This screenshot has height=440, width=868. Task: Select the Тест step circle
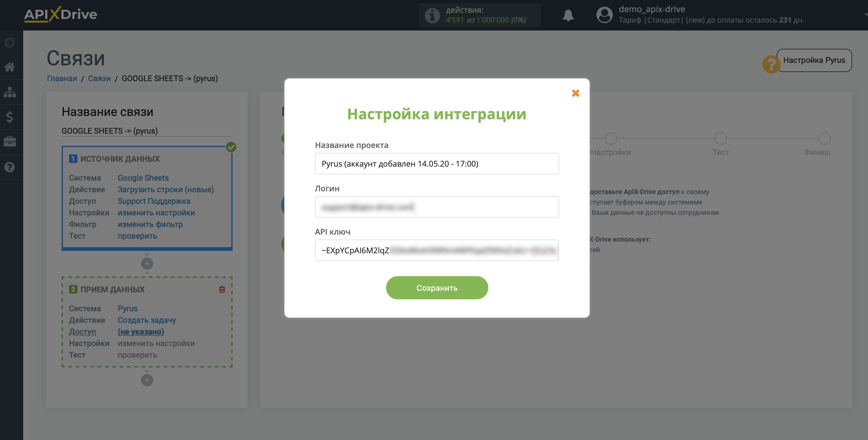pyautogui.click(x=721, y=139)
